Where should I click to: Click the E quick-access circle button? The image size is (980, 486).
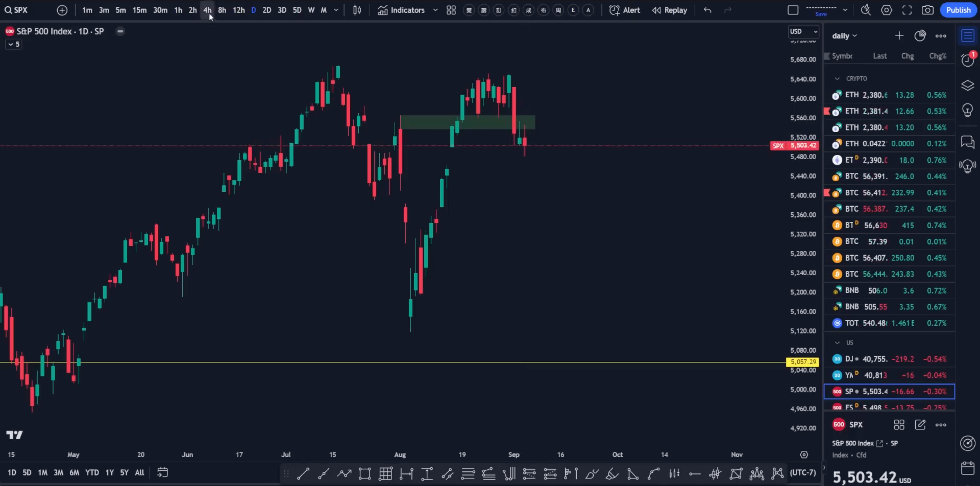(573, 10)
